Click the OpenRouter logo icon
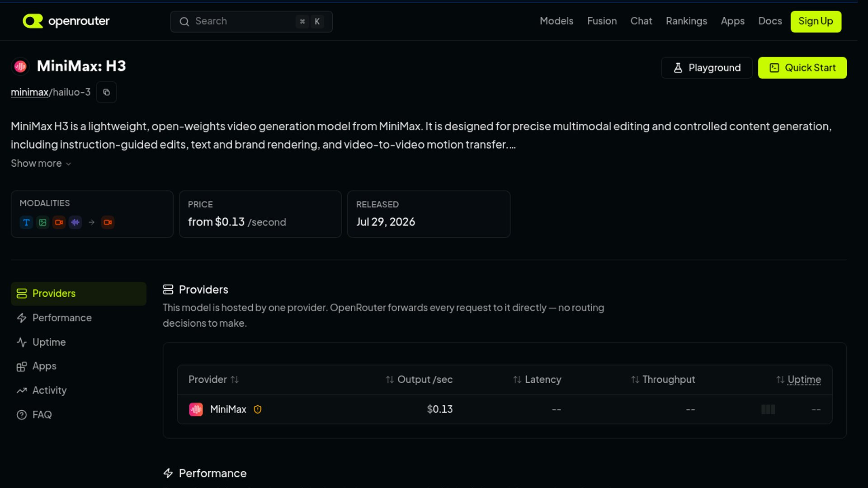The height and width of the screenshot is (488, 868). coord(33,21)
